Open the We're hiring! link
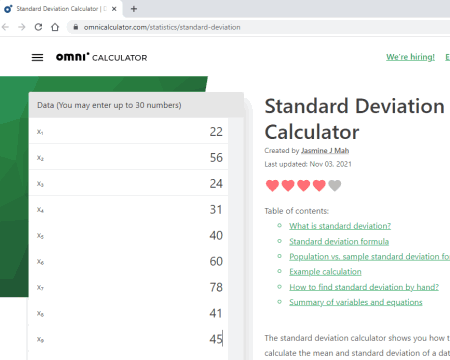 click(410, 57)
